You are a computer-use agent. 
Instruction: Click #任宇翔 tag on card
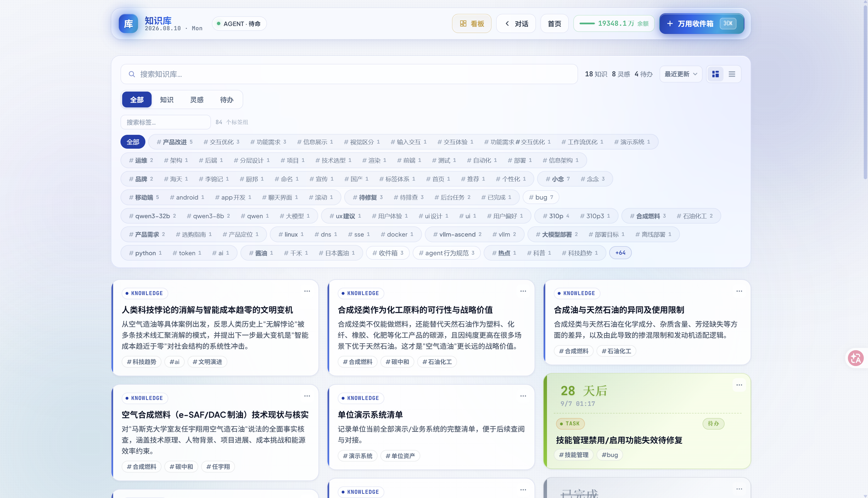[218, 467]
